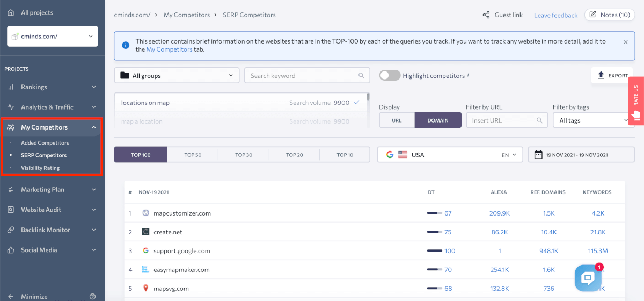The image size is (644, 301).
Task: Click the help question mark icon
Action: 93,296
